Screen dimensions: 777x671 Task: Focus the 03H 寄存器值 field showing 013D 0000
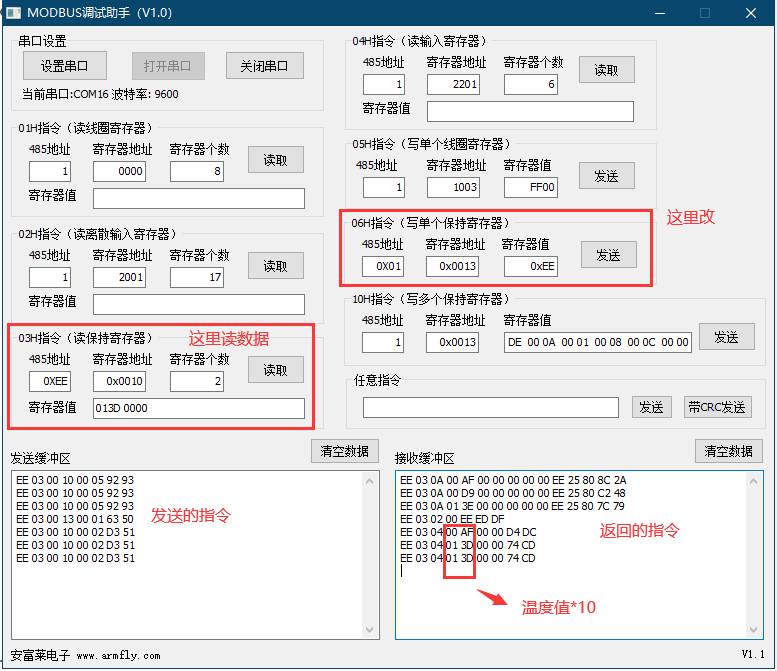point(199,408)
